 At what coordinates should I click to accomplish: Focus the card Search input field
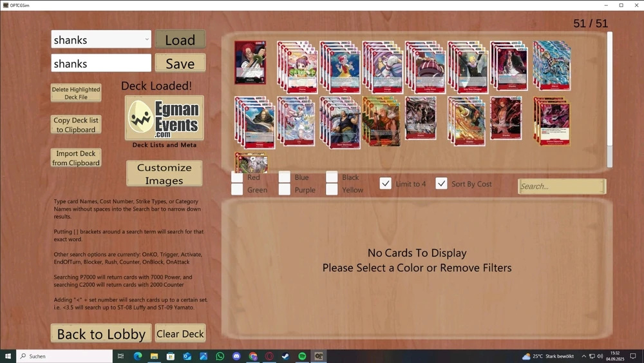point(562,186)
